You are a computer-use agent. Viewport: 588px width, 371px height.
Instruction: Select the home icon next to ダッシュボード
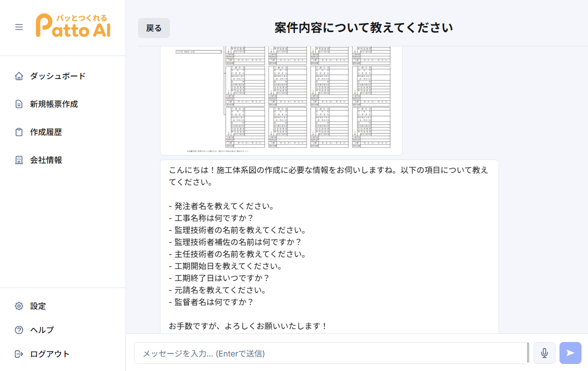[x=19, y=75]
